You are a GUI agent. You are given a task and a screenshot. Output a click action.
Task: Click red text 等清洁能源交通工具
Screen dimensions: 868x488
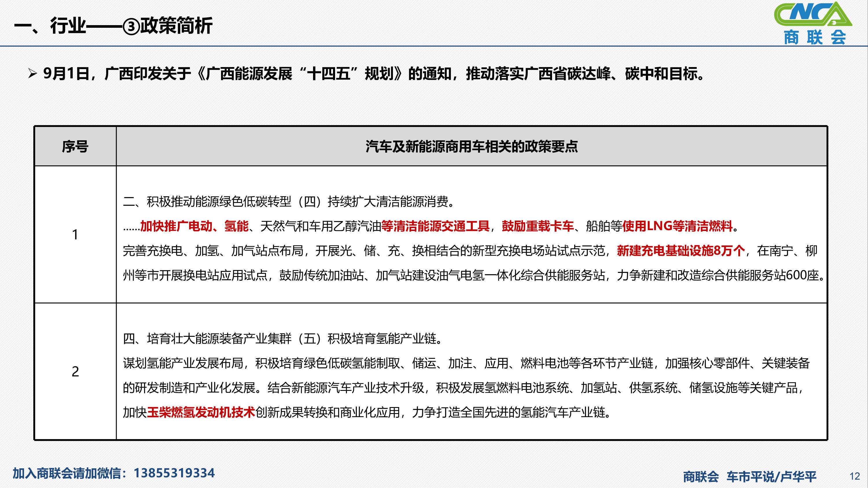[x=435, y=226]
